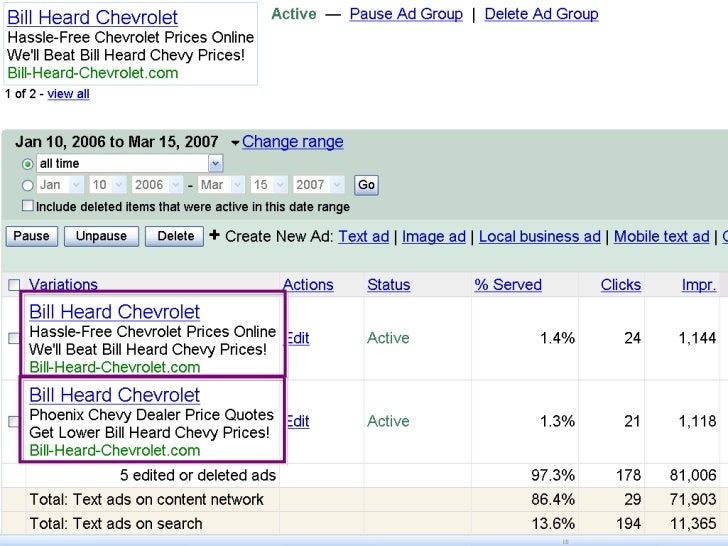Click the 11,365 impressions value
Screen dimensions: 728x546
693,523
